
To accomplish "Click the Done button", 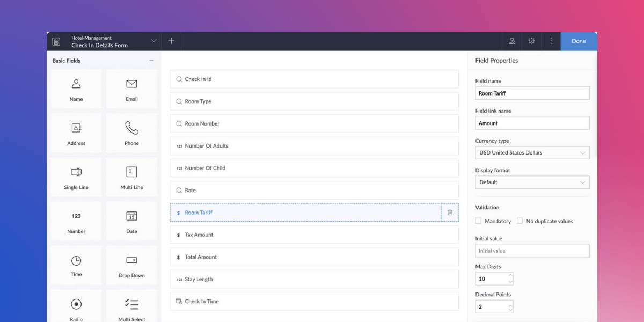I will [579, 41].
